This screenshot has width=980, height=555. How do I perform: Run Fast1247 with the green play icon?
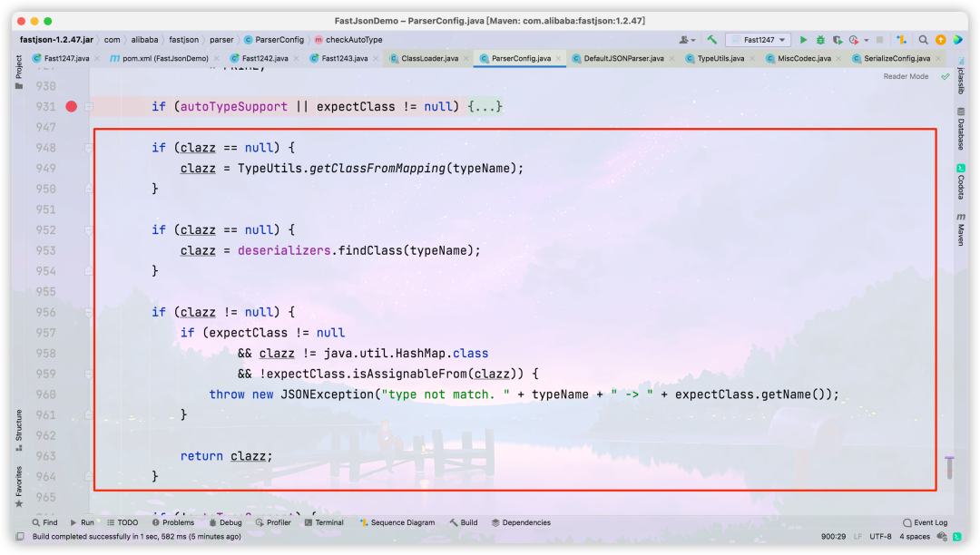(x=804, y=39)
